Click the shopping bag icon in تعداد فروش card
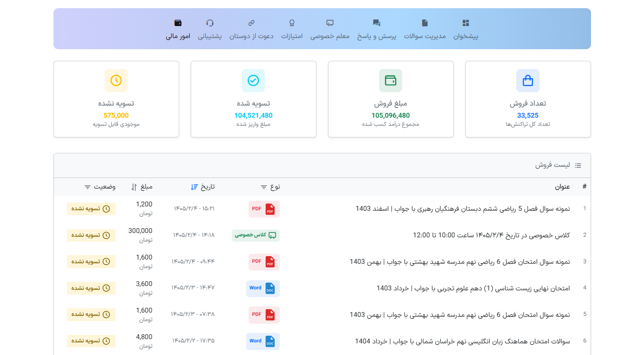 tap(528, 81)
